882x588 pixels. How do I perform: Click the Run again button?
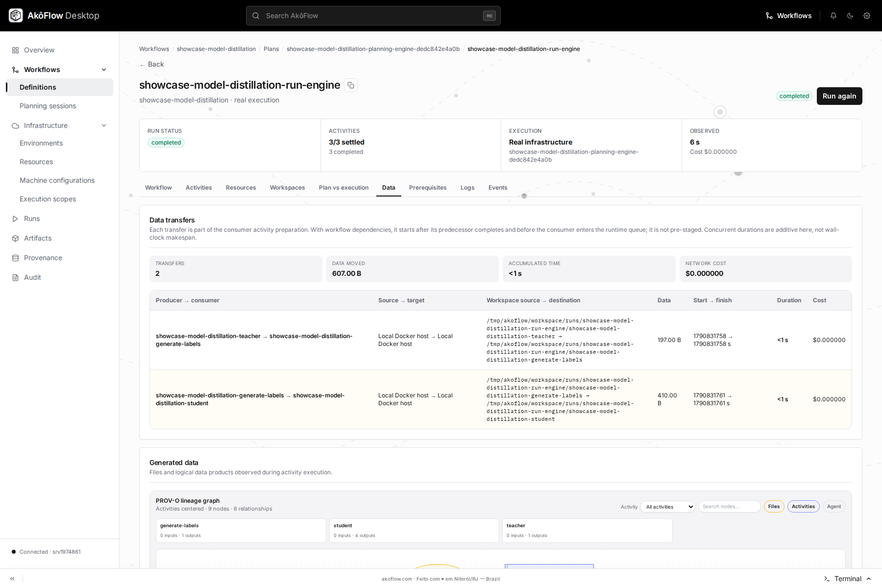click(839, 96)
